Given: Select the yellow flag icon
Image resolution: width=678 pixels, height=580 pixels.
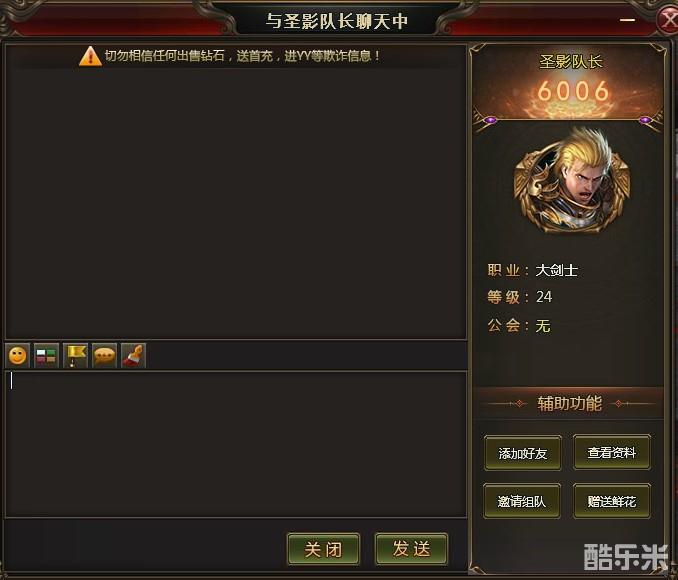Looking at the screenshot, I should pos(75,356).
